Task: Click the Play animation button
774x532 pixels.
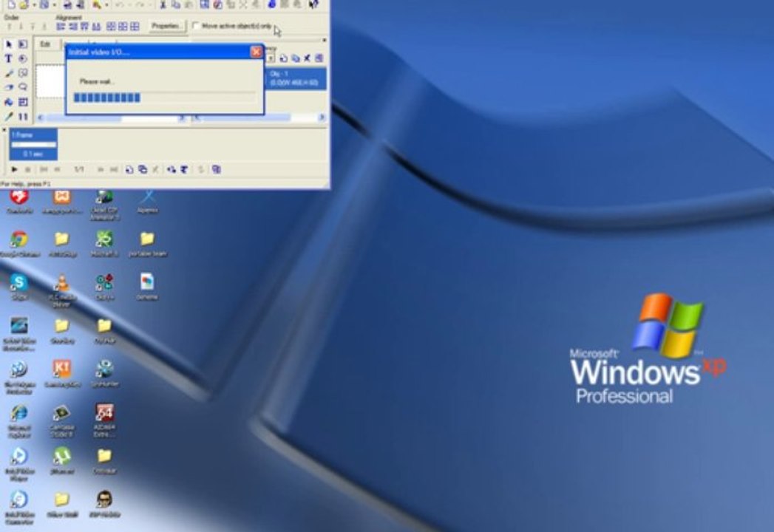Action: [x=14, y=169]
